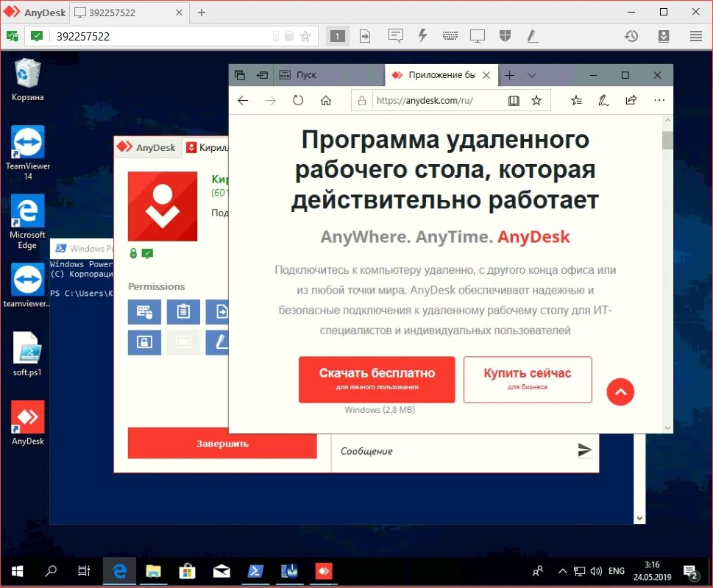Open the AnyDesk hamburger main menu
Screen dimensions: 713x588
point(696,36)
